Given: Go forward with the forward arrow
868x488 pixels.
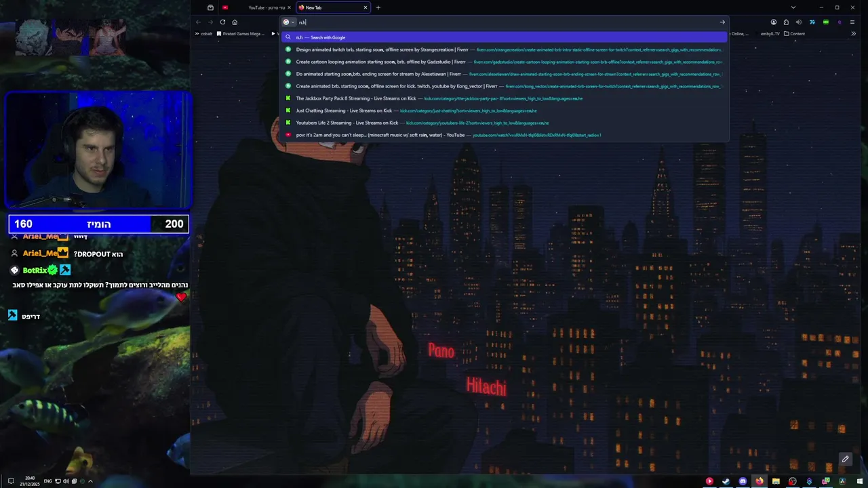Looking at the screenshot, I should point(210,22).
